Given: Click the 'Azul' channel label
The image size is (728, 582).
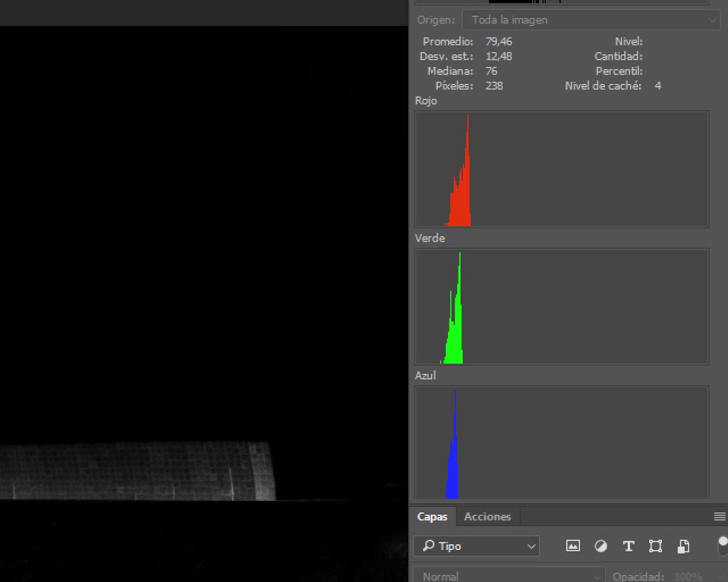Looking at the screenshot, I should coord(425,375).
